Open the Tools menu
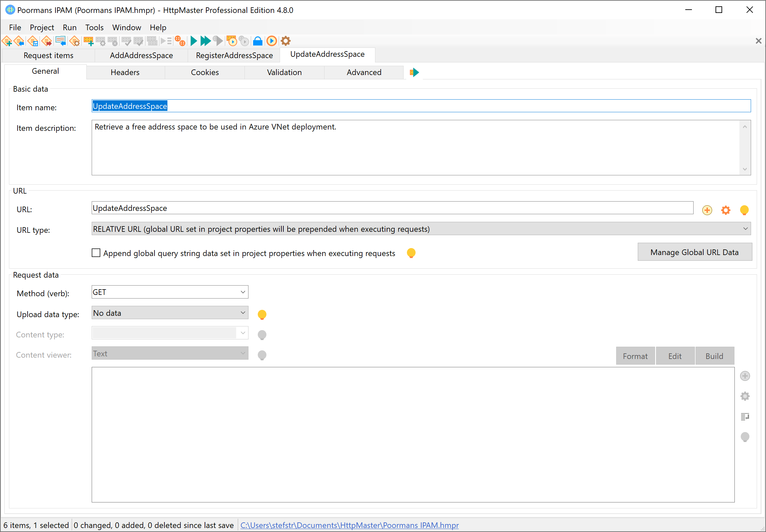The image size is (766, 532). [x=94, y=27]
